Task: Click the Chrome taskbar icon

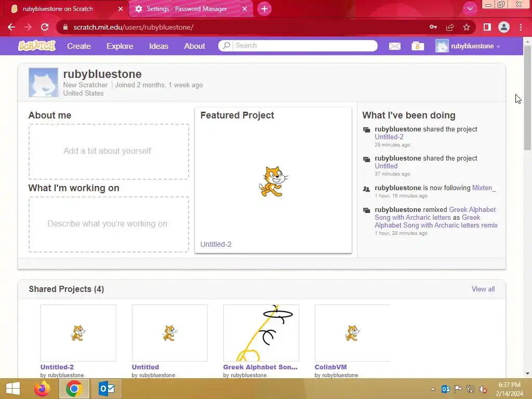Action: pos(74,389)
